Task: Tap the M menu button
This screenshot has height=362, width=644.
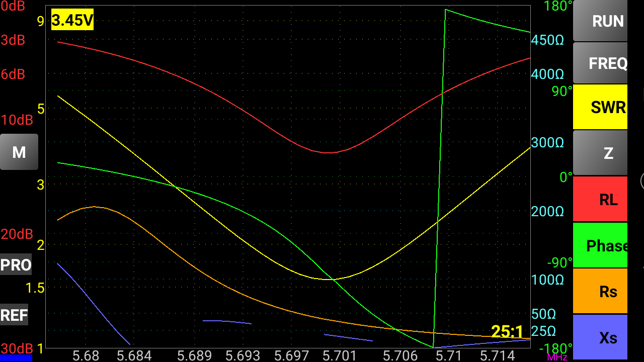Action: pos(19,152)
